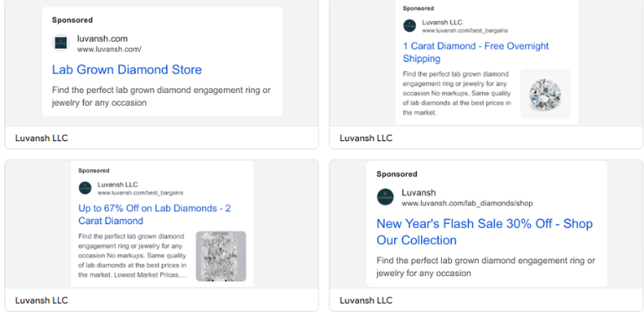The width and height of the screenshot is (644, 312).
Task: Click the luvansh.com site name in first ad
Action: click(x=102, y=39)
